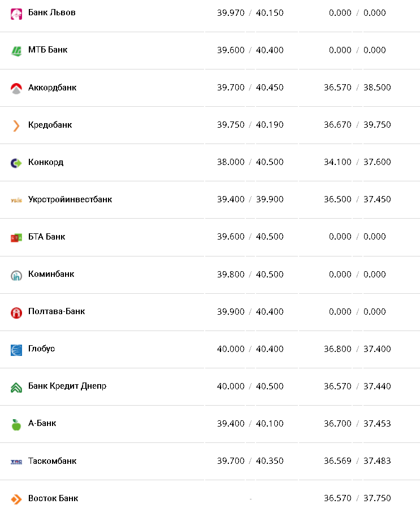Click the МТБ Банк green logo icon
This screenshot has width=420, height=513.
pyautogui.click(x=16, y=51)
